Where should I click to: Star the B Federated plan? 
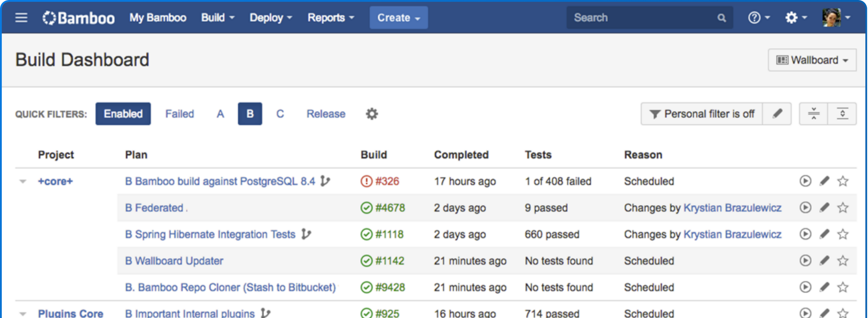pyautogui.click(x=843, y=208)
